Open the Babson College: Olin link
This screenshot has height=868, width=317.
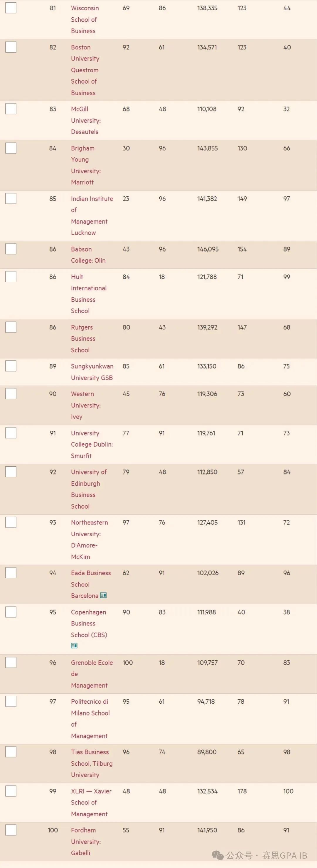click(88, 255)
